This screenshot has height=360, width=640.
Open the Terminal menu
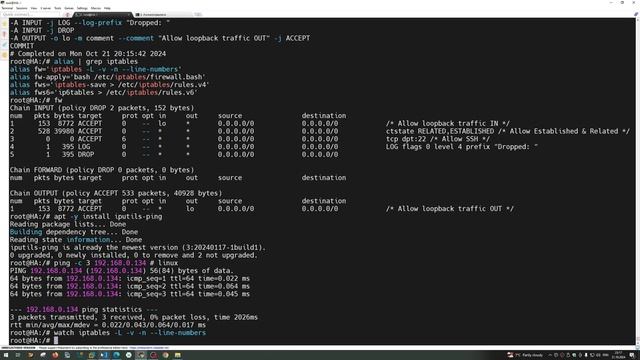[x=7, y=8]
